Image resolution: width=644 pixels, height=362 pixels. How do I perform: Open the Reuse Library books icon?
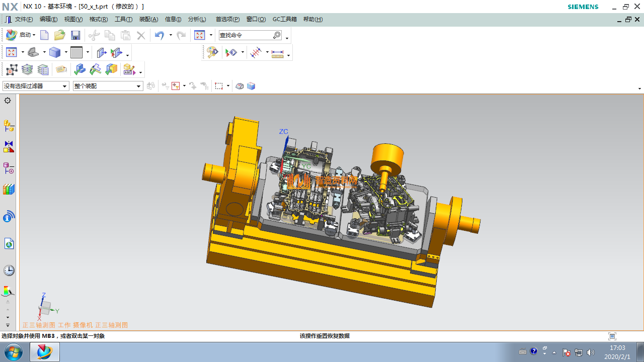[x=9, y=190]
